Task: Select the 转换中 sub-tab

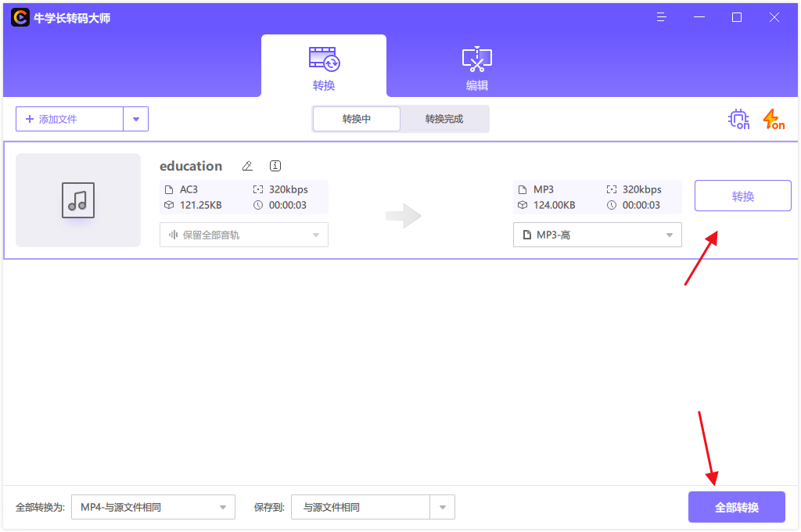Action: tap(357, 119)
